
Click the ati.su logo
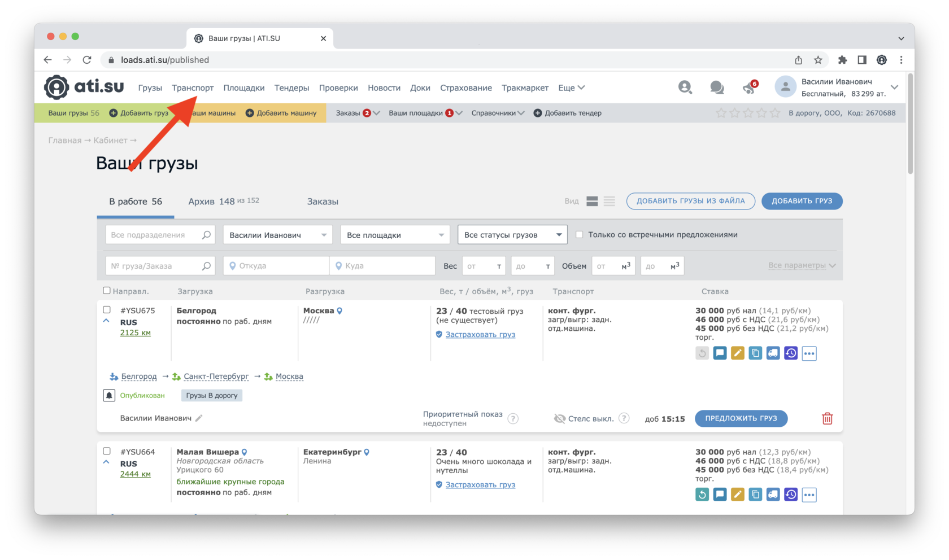tap(84, 87)
